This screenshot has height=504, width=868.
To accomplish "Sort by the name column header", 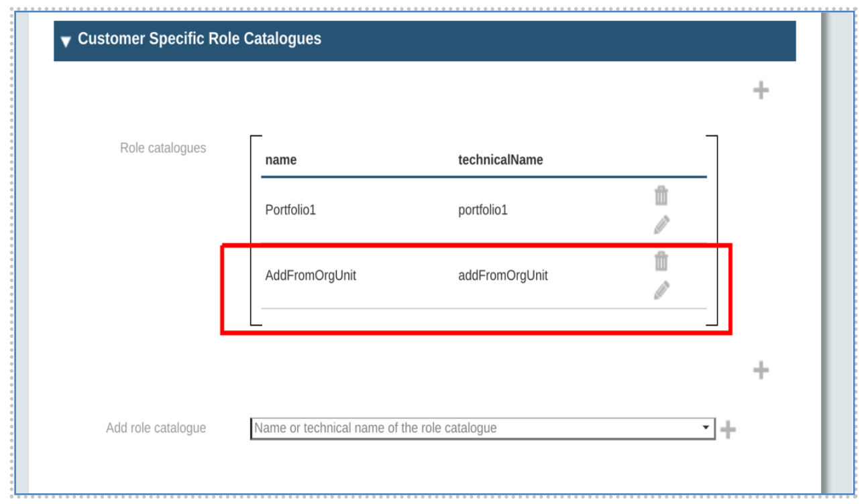I will tap(280, 160).
